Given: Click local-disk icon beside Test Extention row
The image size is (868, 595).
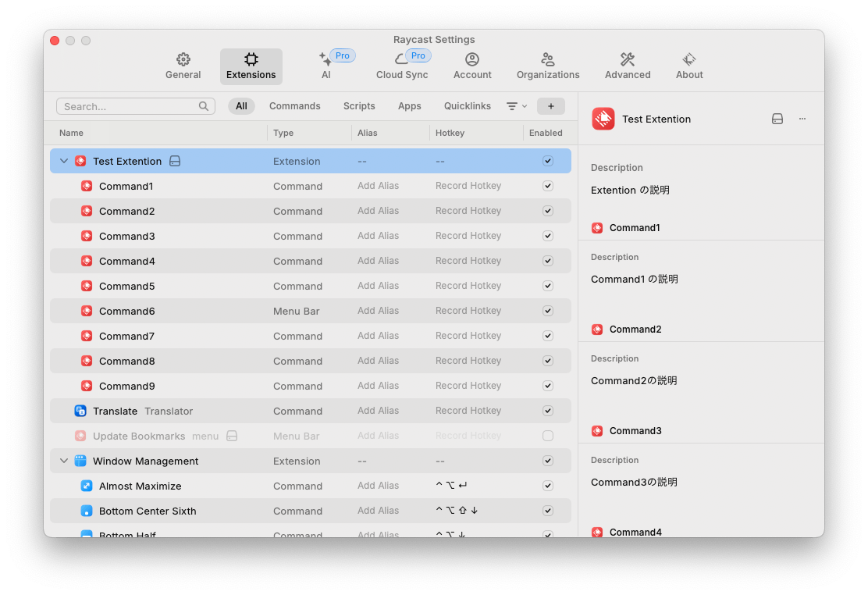Looking at the screenshot, I should click(175, 161).
